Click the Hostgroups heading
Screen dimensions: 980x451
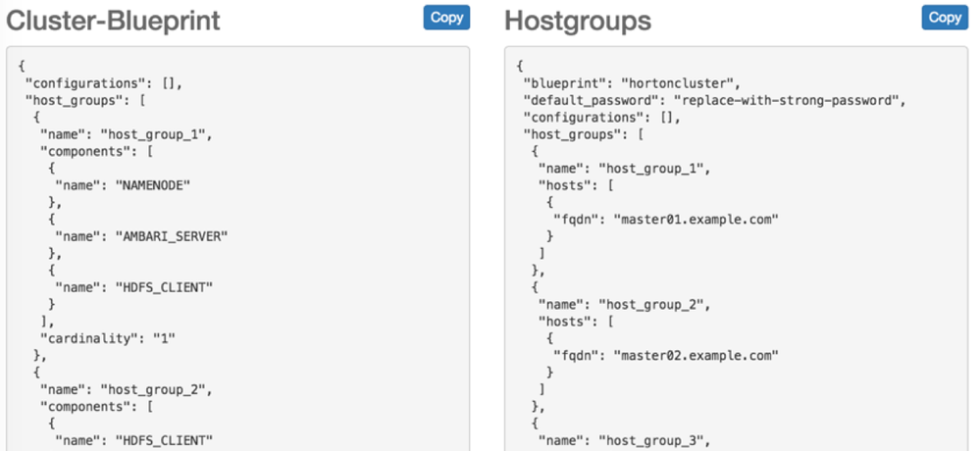point(577,21)
